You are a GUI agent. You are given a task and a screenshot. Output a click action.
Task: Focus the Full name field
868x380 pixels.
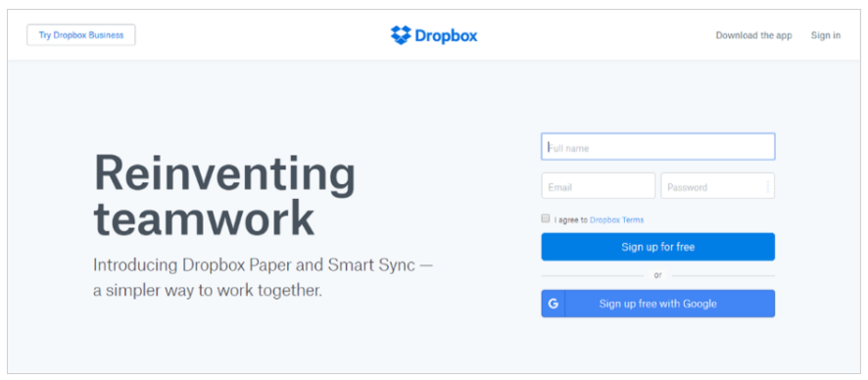point(657,147)
